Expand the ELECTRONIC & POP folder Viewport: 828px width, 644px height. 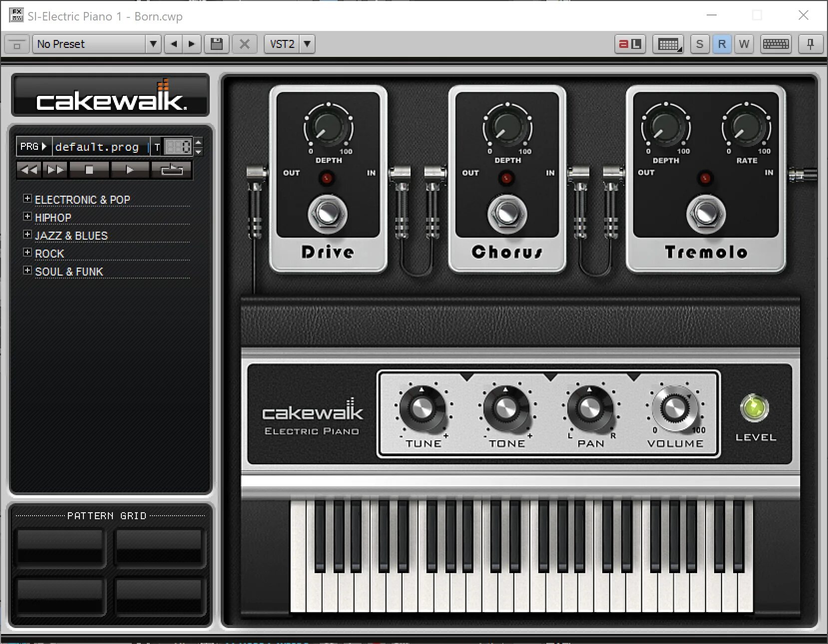27,198
